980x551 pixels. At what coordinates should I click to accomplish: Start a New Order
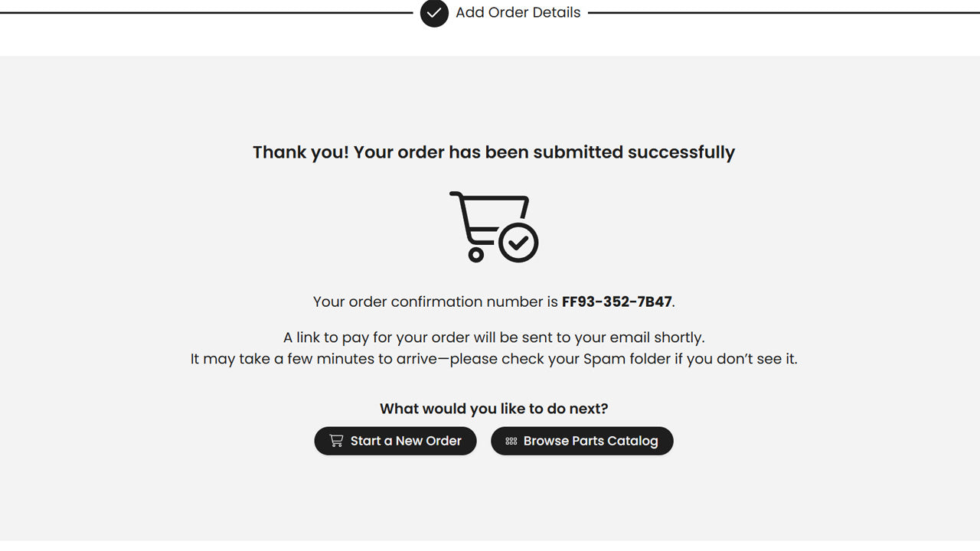[395, 441]
